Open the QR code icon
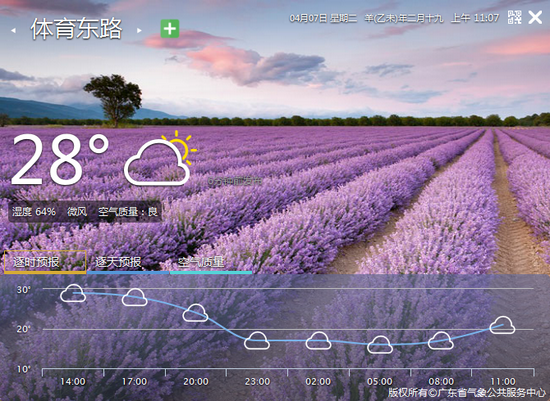The width and height of the screenshot is (550, 401). click(x=515, y=17)
